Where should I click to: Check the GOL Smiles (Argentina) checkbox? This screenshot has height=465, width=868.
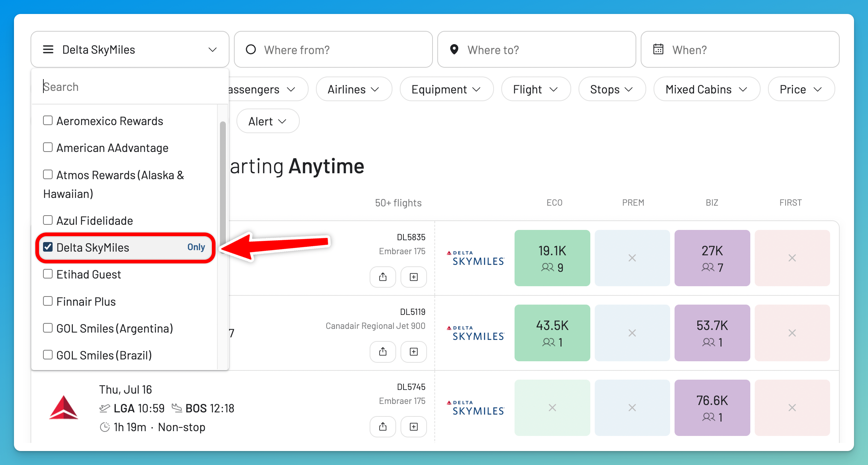[x=48, y=328]
